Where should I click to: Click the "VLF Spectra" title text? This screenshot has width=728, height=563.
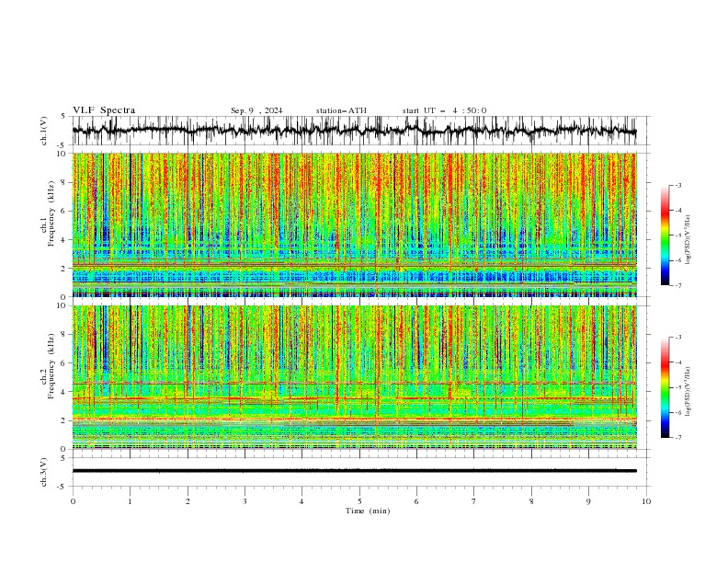point(104,110)
